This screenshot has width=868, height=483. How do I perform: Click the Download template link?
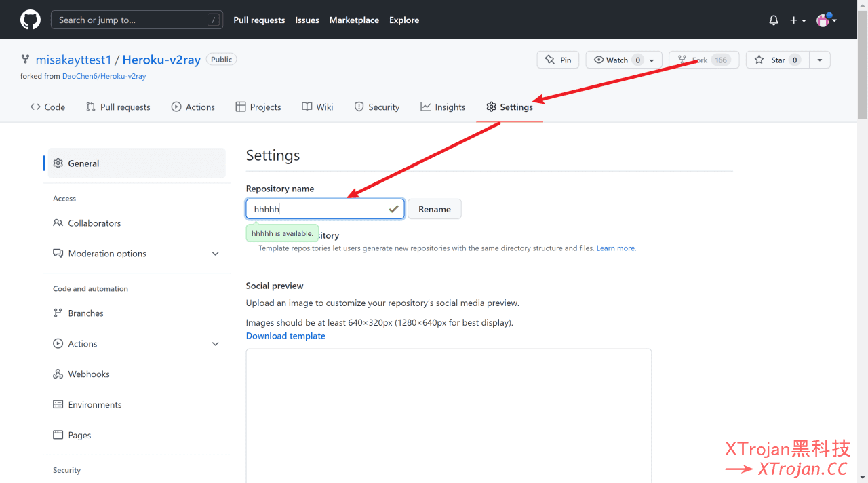pyautogui.click(x=285, y=336)
